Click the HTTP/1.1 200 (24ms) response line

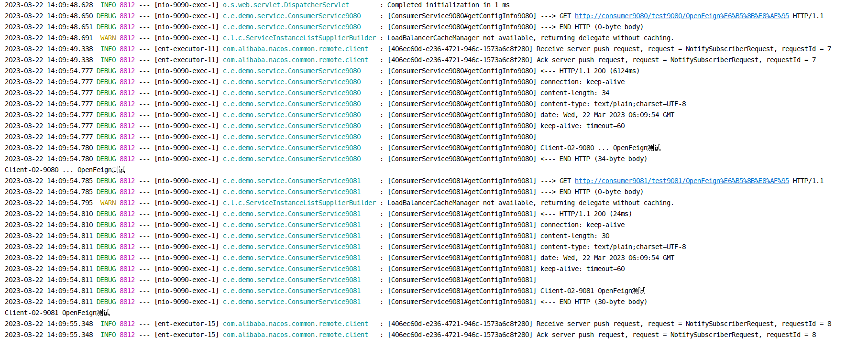319,214
